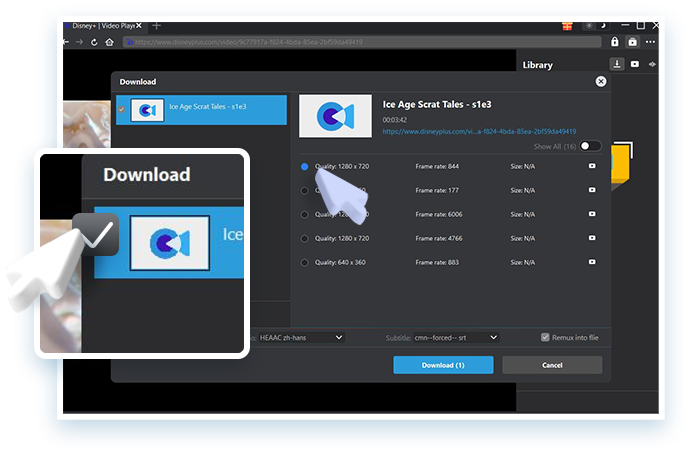This screenshot has width=684, height=449.
Task: Open the shopping bag icon in toolbar
Action: click(633, 42)
